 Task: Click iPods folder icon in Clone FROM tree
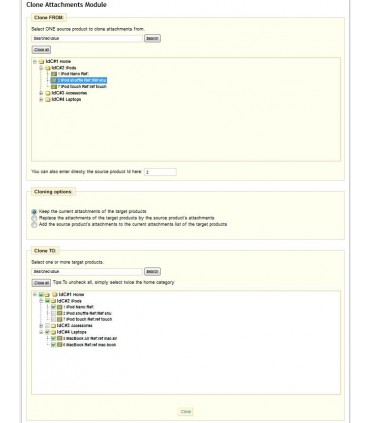(x=48, y=68)
